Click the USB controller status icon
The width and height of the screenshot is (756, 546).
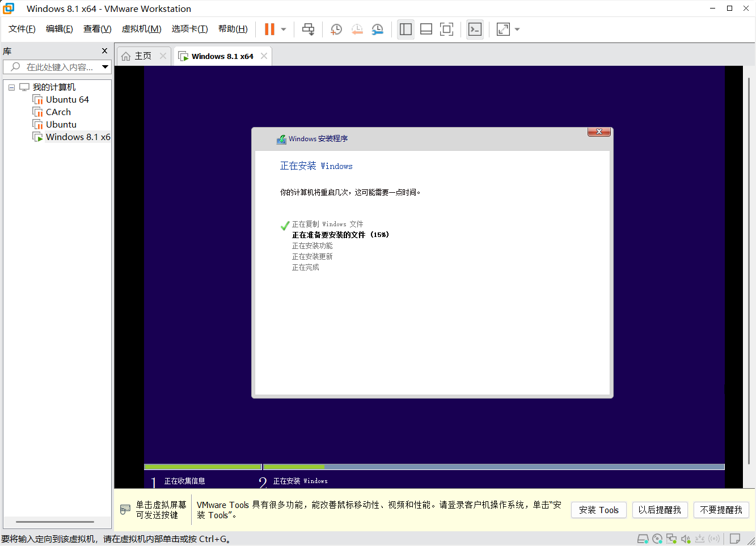pyautogui.click(x=700, y=539)
